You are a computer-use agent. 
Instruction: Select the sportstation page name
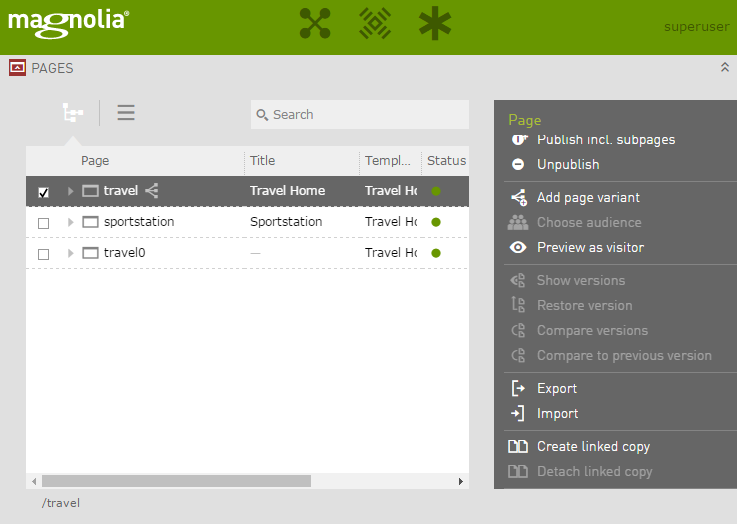[x=139, y=221]
